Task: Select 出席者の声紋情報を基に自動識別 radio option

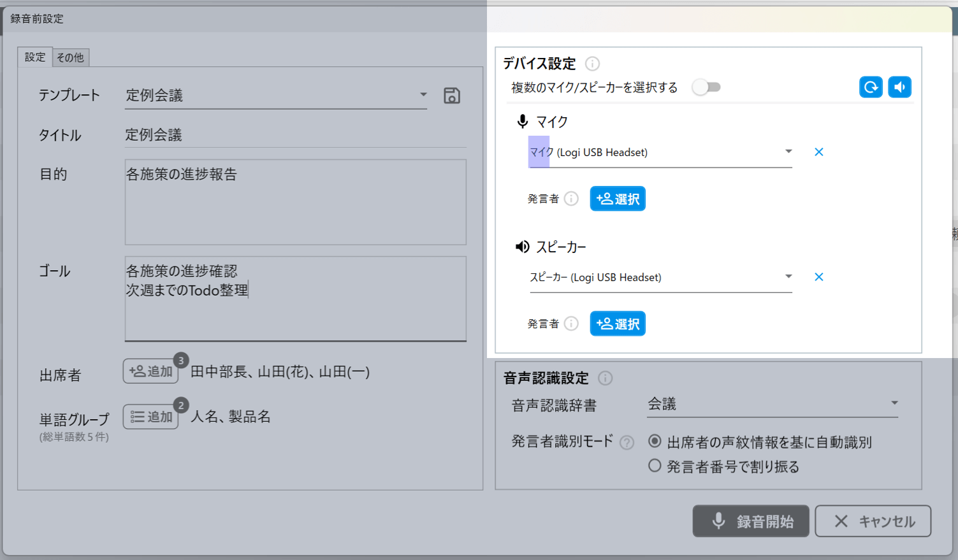Action: (655, 442)
